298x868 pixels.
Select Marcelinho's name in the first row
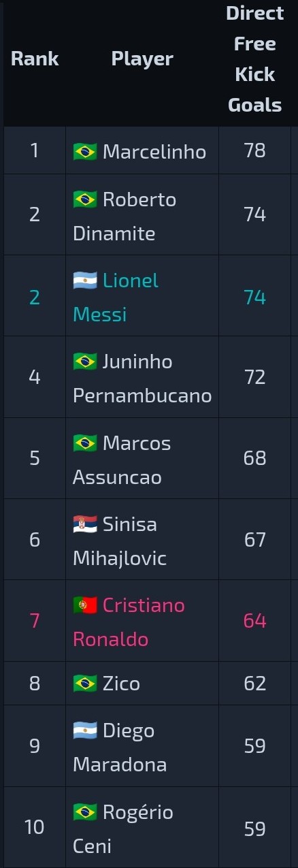pos(154,151)
